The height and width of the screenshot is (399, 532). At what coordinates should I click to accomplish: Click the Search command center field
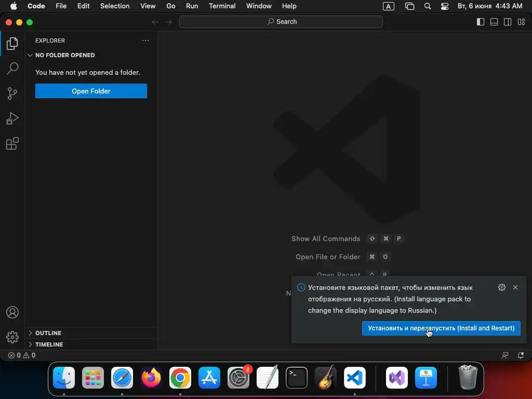point(281,22)
